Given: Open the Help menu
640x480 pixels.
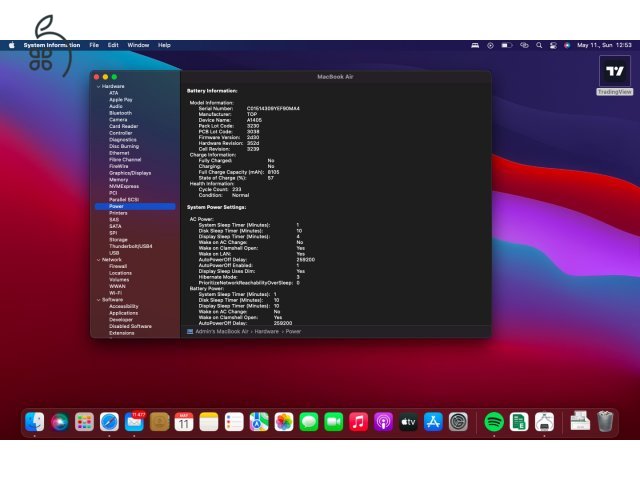Looking at the screenshot, I should pos(164,45).
